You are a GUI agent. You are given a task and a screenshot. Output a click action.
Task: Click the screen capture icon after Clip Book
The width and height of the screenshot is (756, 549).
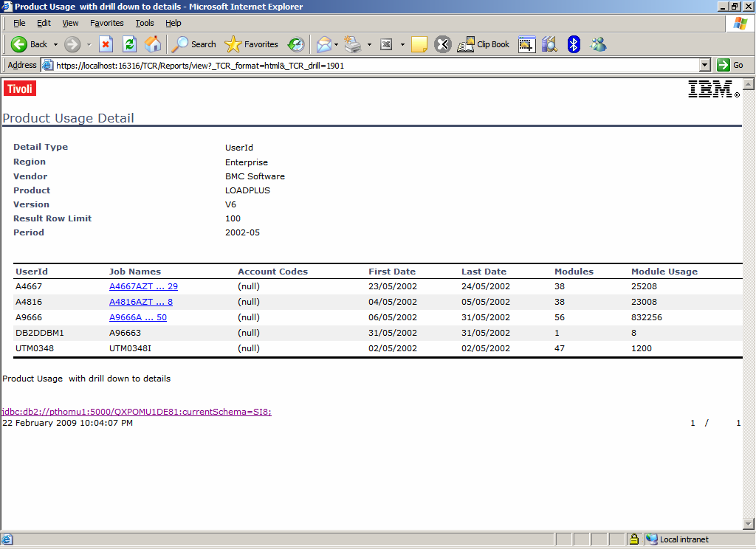point(527,44)
